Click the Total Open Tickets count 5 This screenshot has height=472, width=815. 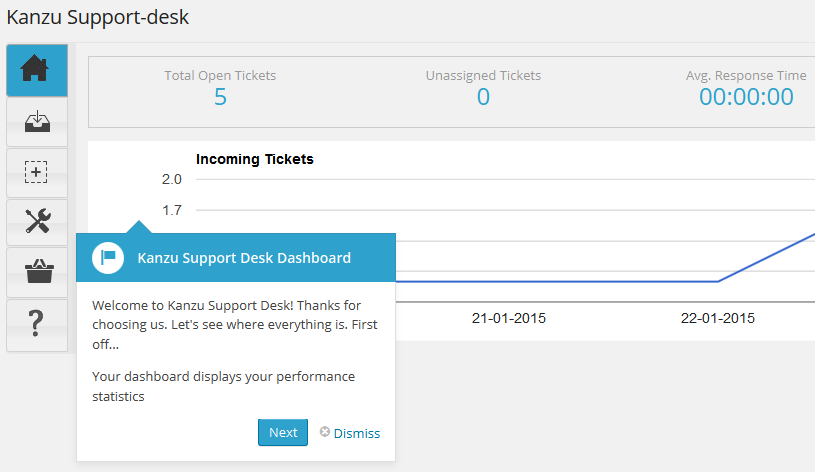[220, 97]
